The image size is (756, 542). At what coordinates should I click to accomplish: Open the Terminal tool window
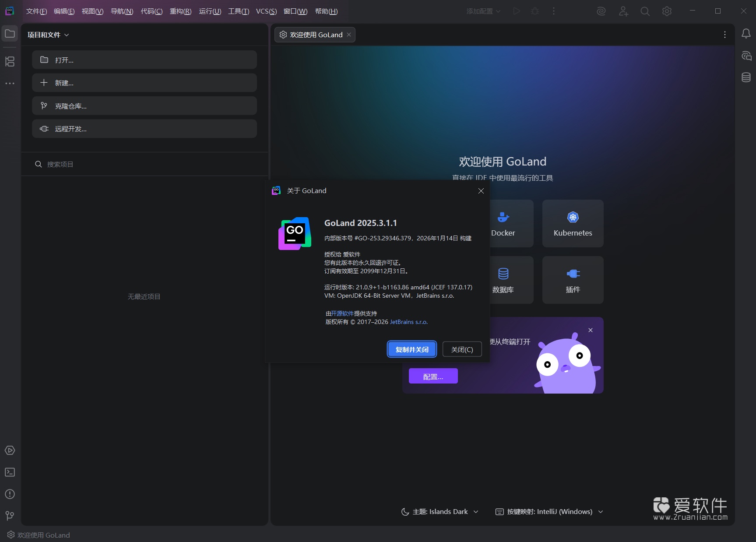point(10,472)
